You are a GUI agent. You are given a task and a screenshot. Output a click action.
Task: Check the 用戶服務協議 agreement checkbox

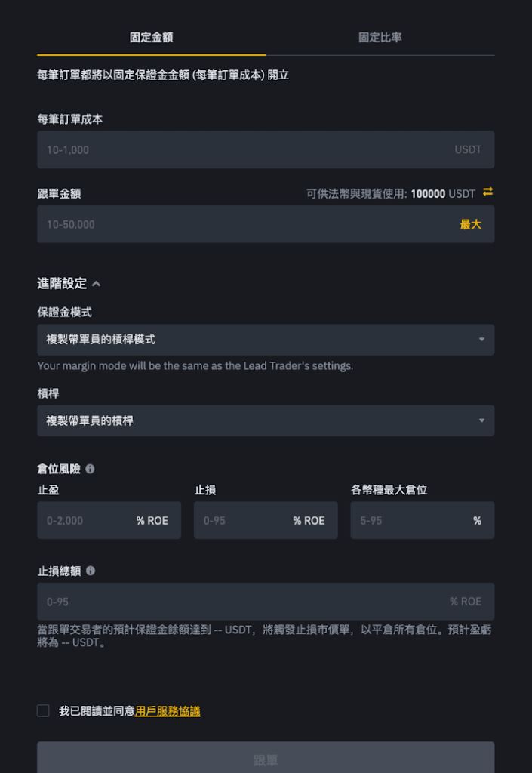pos(44,710)
